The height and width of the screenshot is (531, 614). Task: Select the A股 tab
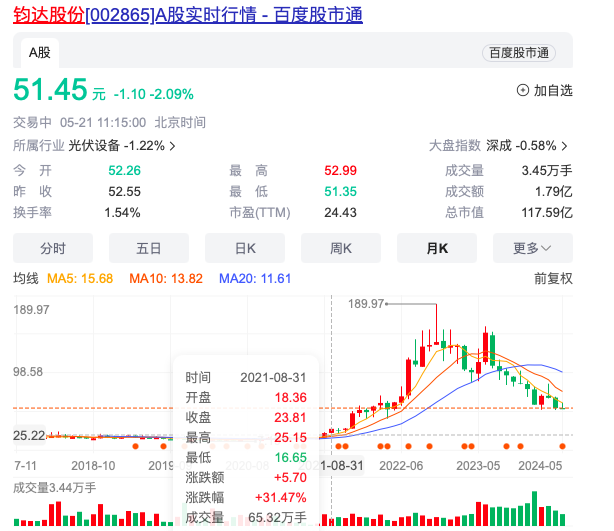coord(39,52)
